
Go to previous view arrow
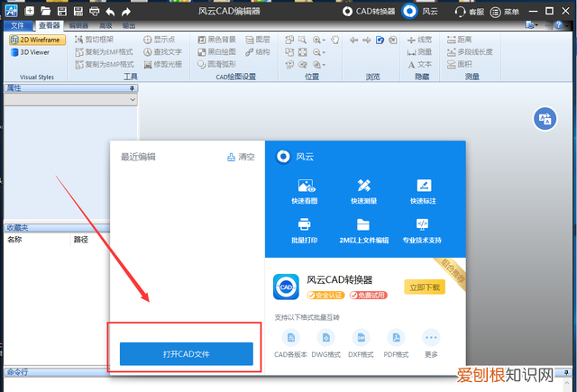(354, 40)
